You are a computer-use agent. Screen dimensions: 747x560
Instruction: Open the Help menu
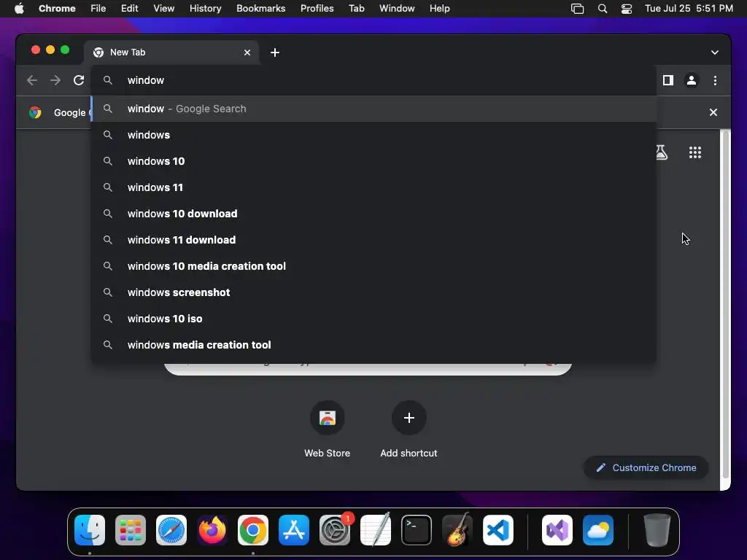(x=439, y=9)
